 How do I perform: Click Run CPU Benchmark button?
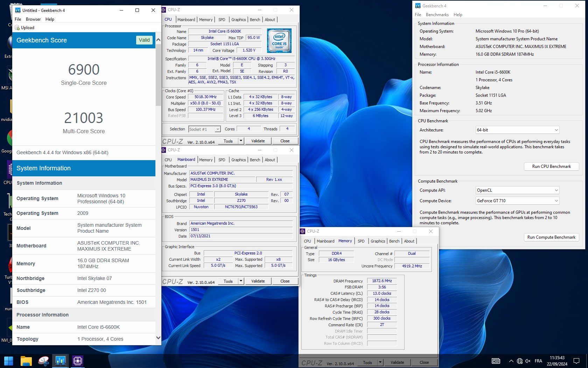(x=551, y=166)
